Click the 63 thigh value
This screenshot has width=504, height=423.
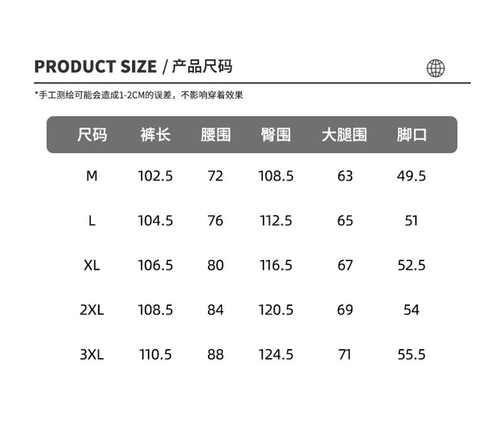pyautogui.click(x=345, y=176)
